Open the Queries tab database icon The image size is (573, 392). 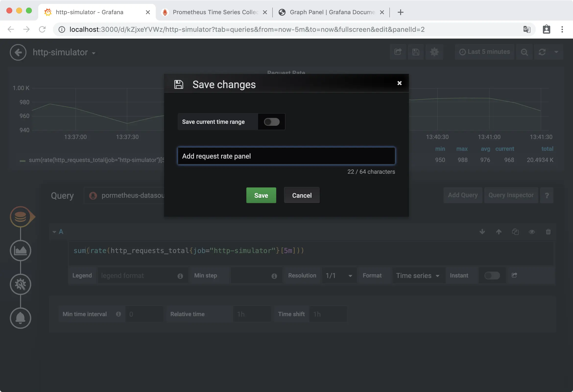[21, 217]
